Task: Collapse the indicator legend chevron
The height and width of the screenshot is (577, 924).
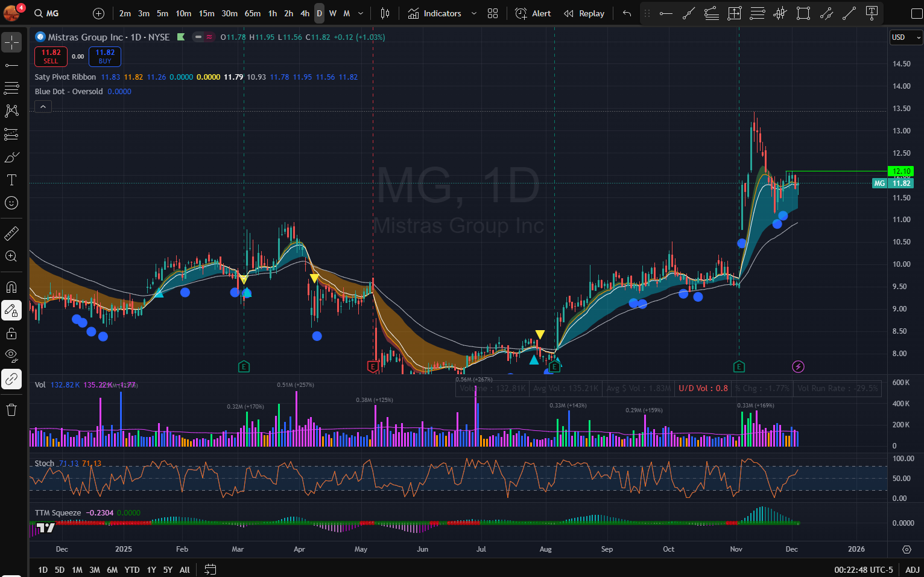Action: click(43, 106)
